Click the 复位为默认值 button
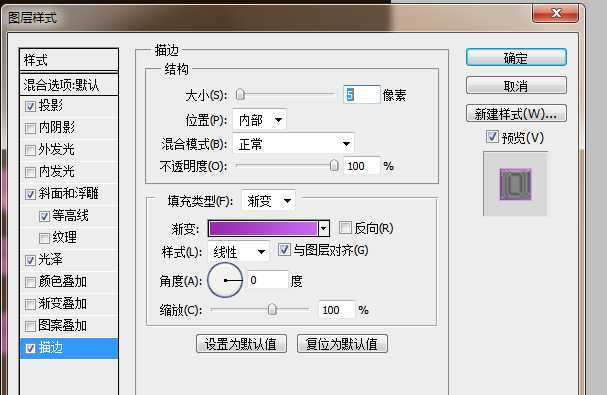This screenshot has height=395, width=607. click(x=342, y=343)
